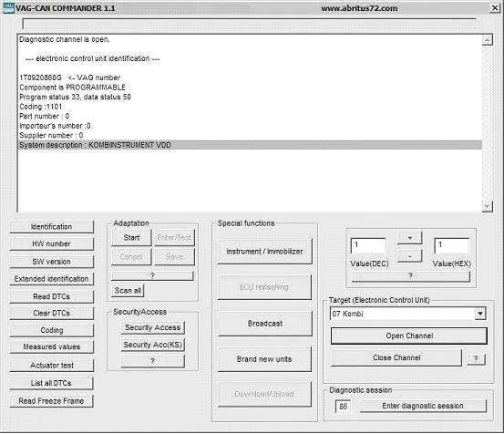This screenshot has width=504, height=434.
Task: Click the minus stepper button for value
Action: click(x=410, y=256)
